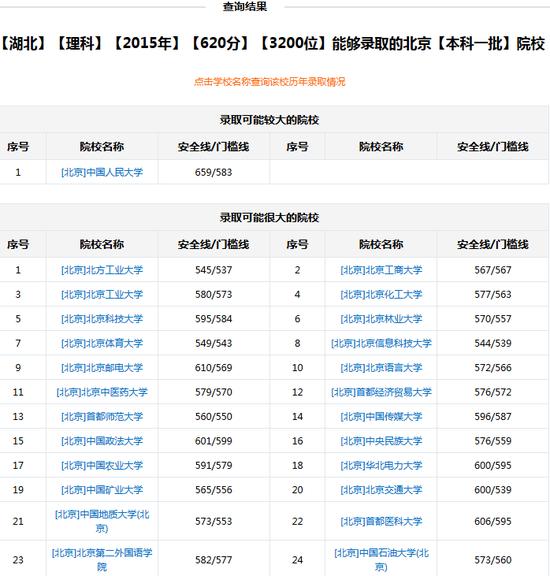Screen dimensions: 550x576
Task: Open the 中国石油大学(北京) link
Action: 381,559
